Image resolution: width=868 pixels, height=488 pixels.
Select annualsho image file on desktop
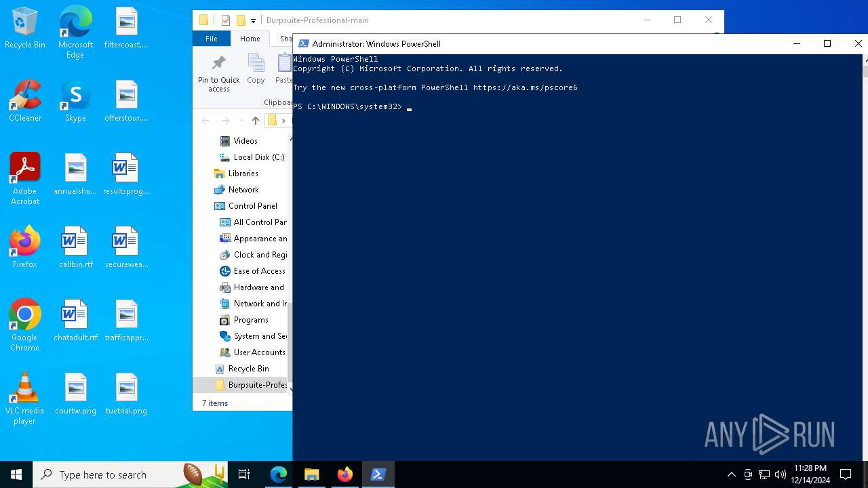[x=75, y=175]
